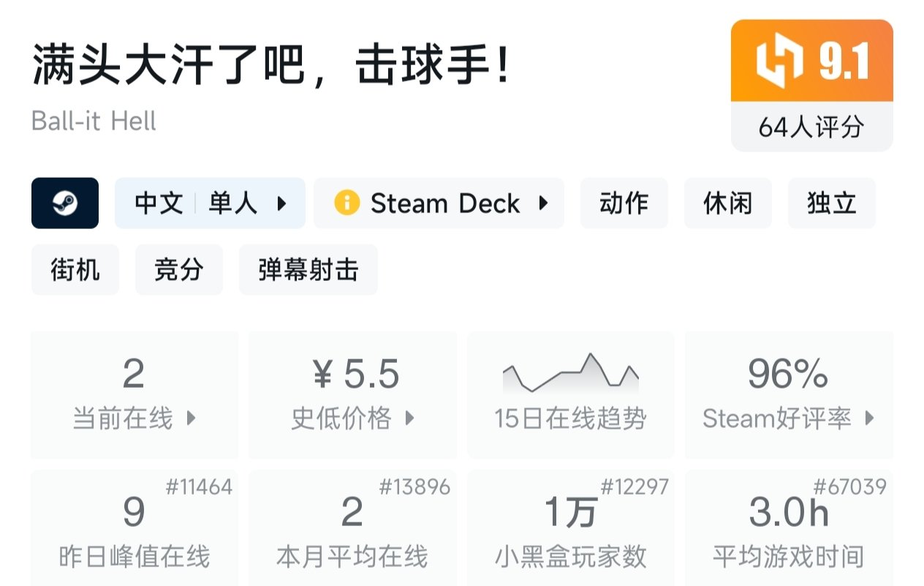
Task: Expand the 中文 单人 language tag arrow
Action: pyautogui.click(x=281, y=203)
